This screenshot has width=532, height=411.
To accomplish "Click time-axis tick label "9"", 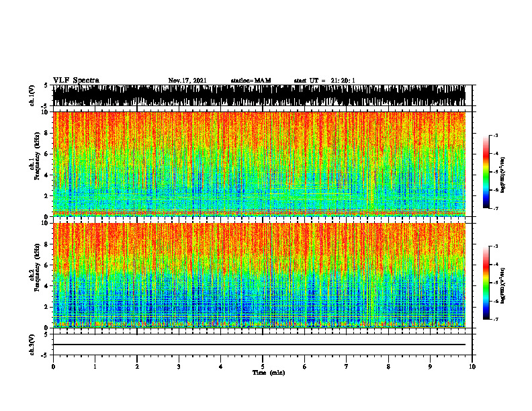I will point(430,367).
